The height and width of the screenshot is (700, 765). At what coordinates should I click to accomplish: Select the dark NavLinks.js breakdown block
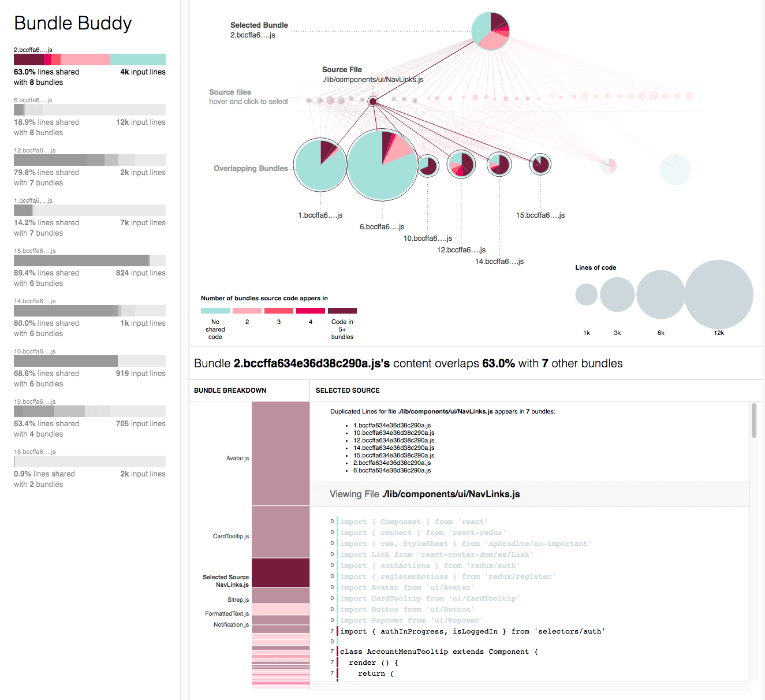[281, 573]
